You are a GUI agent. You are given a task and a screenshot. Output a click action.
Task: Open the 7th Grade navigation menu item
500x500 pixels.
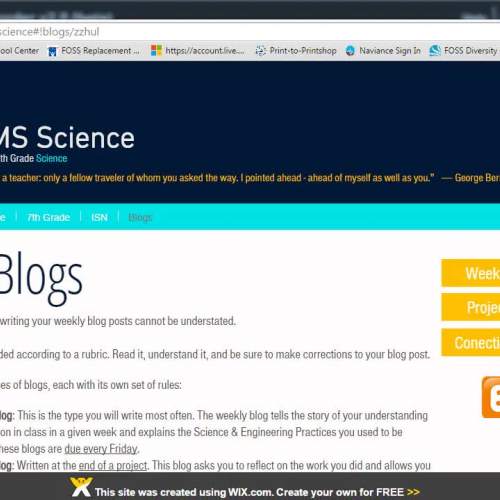[48, 218]
